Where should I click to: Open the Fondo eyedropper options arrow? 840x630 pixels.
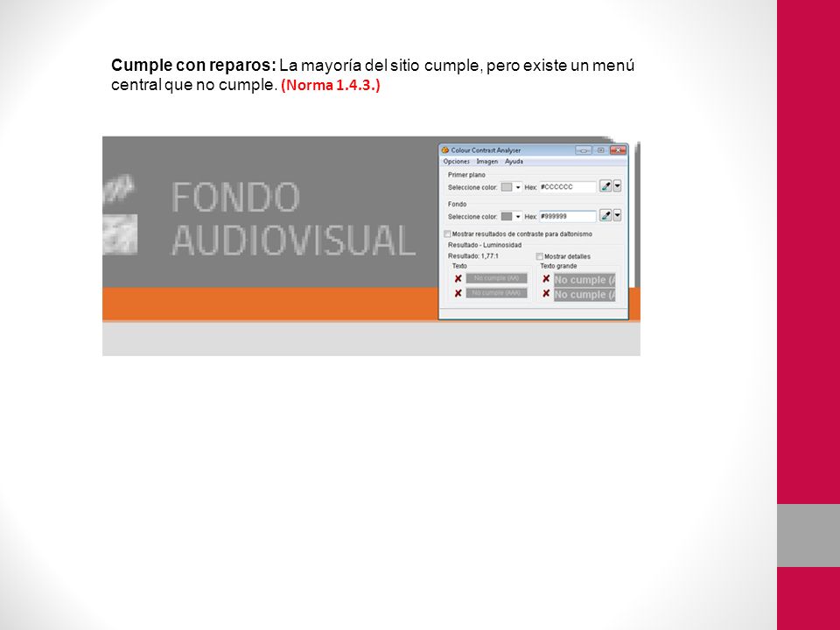(x=617, y=216)
